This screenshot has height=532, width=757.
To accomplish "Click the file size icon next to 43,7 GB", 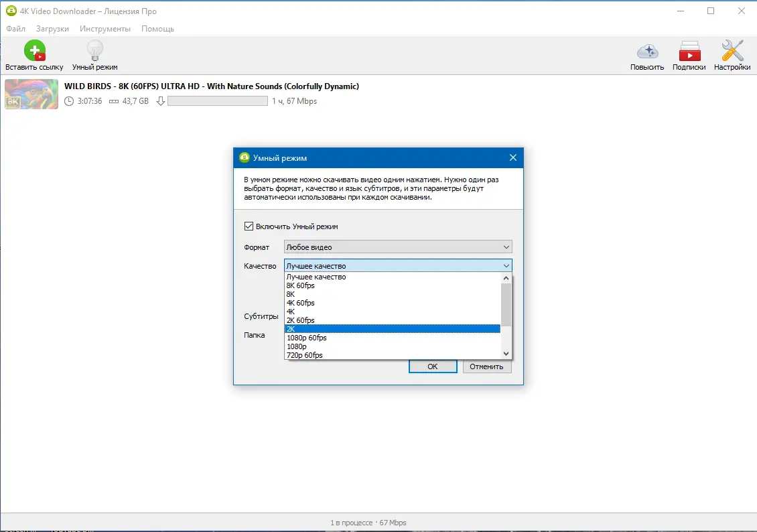I will pos(114,101).
